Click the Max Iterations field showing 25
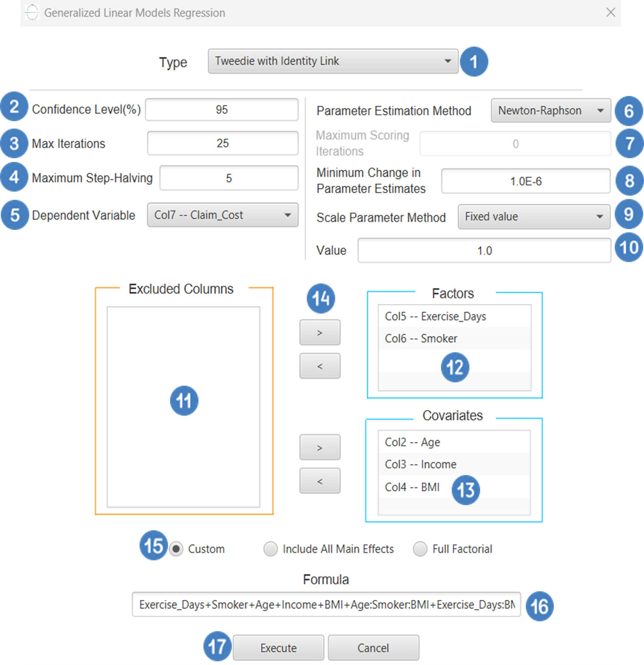The width and height of the screenshot is (644, 665). click(222, 143)
